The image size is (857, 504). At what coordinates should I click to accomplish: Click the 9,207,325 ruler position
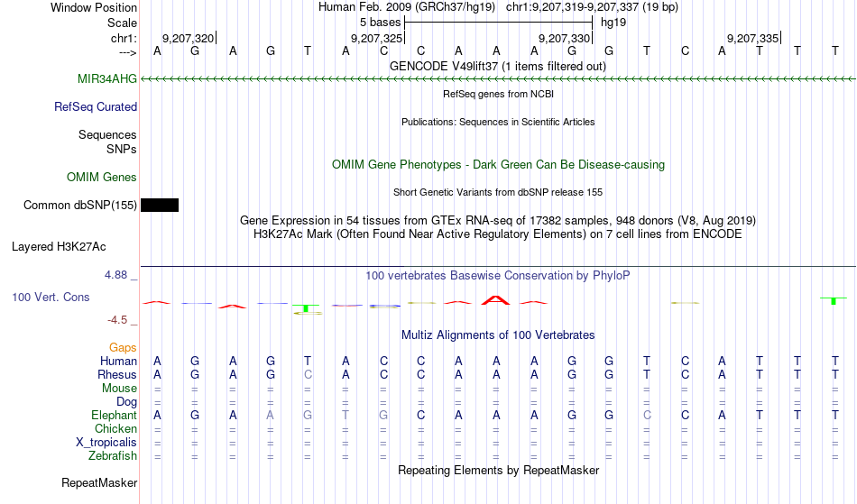click(x=376, y=38)
